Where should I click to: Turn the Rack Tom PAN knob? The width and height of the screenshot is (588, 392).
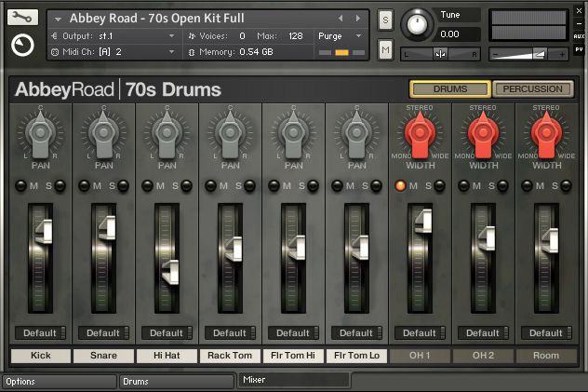(230, 134)
